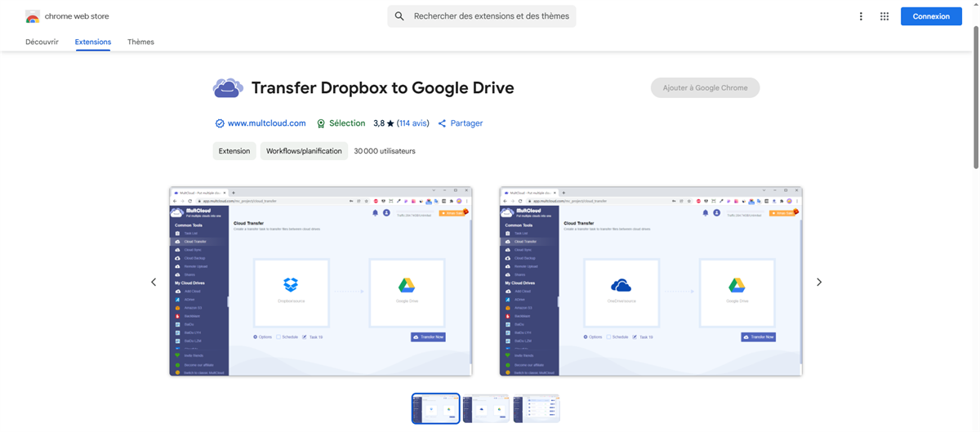Select the Extensions tab
980x432 pixels.
(x=92, y=42)
